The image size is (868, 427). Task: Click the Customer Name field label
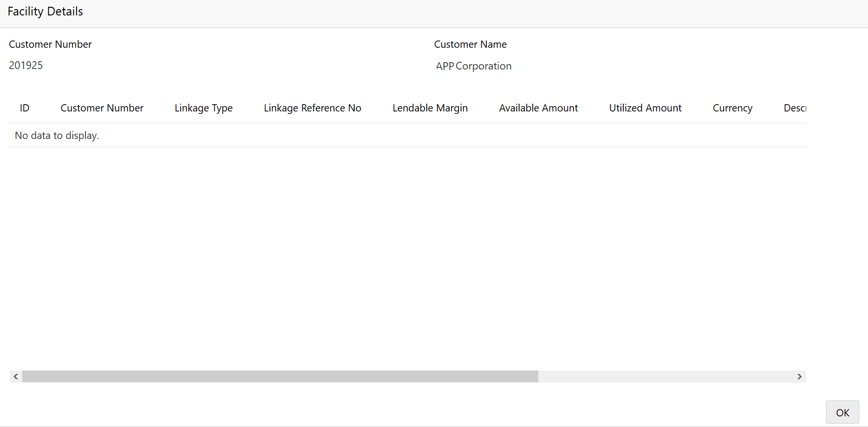(470, 44)
